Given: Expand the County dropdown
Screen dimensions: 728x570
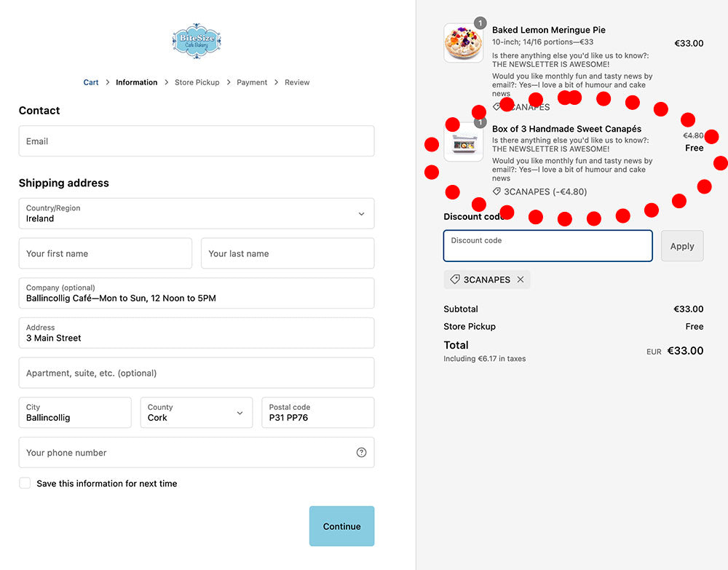Looking at the screenshot, I should [x=196, y=413].
